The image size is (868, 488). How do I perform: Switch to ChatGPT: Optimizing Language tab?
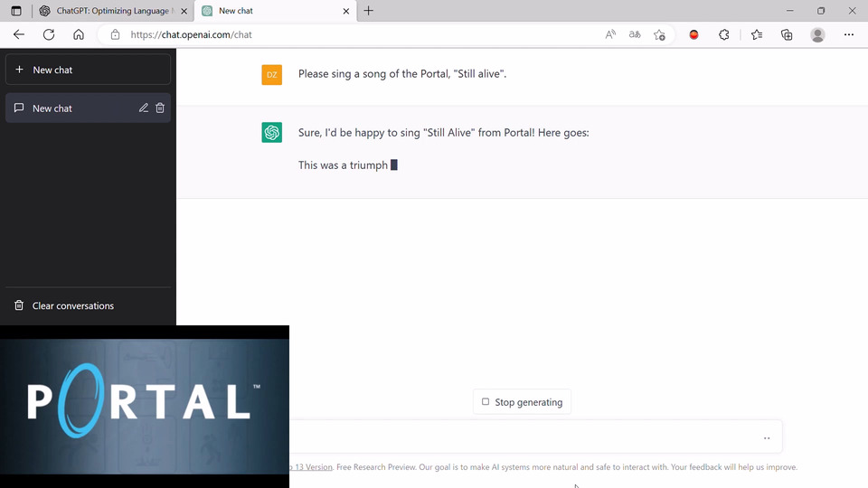tap(113, 11)
